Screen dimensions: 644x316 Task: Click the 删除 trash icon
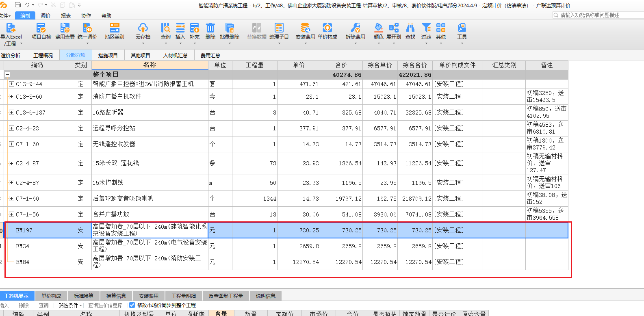tap(210, 28)
